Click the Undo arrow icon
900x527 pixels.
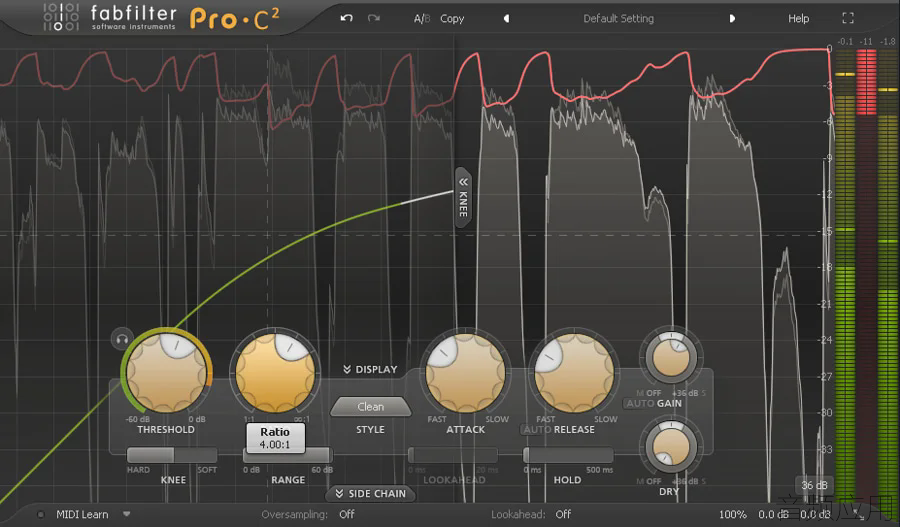pos(346,18)
